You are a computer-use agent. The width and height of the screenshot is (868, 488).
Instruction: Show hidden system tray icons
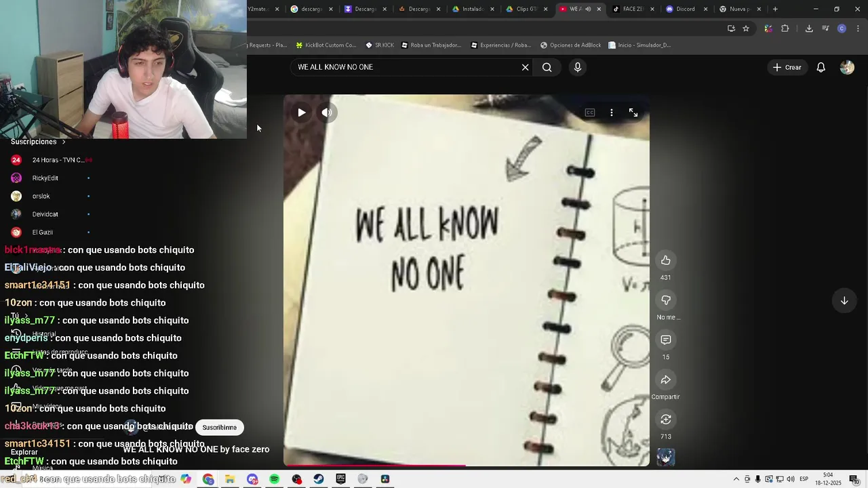pyautogui.click(x=736, y=479)
